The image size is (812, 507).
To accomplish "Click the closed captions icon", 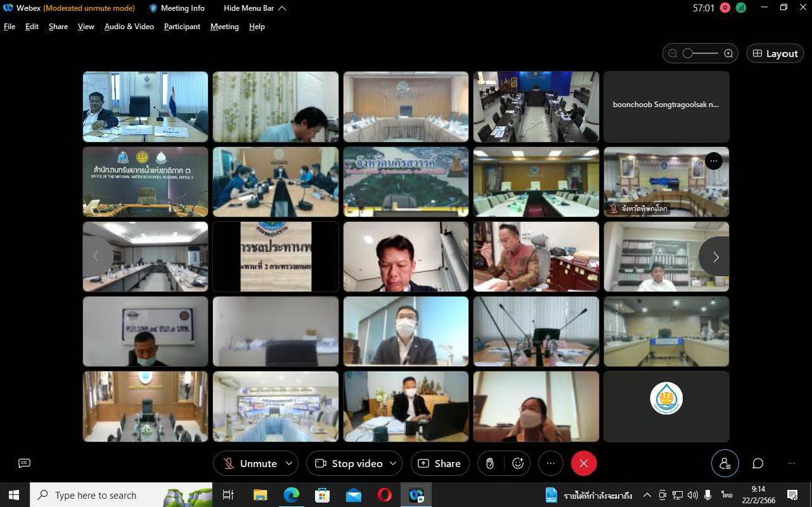I will [x=25, y=463].
